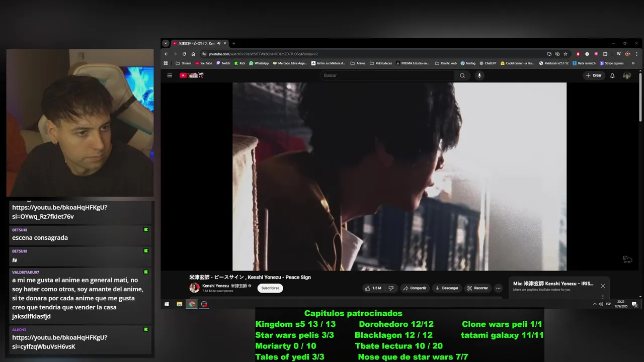Open the Chrome extensions puzzle icon
The image size is (644, 362).
point(605,54)
